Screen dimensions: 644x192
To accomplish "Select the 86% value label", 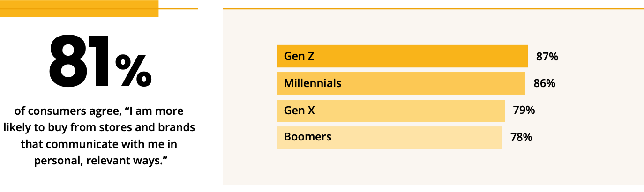I will [544, 83].
